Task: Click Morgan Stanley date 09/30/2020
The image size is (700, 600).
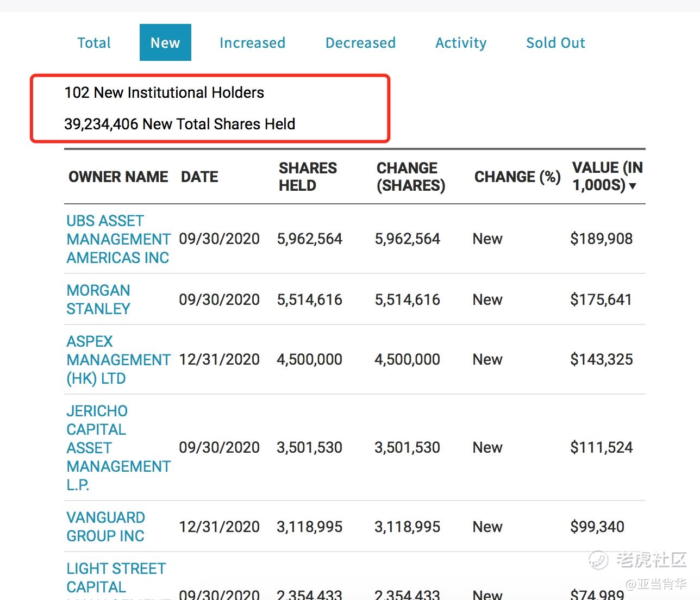Action: click(x=220, y=299)
